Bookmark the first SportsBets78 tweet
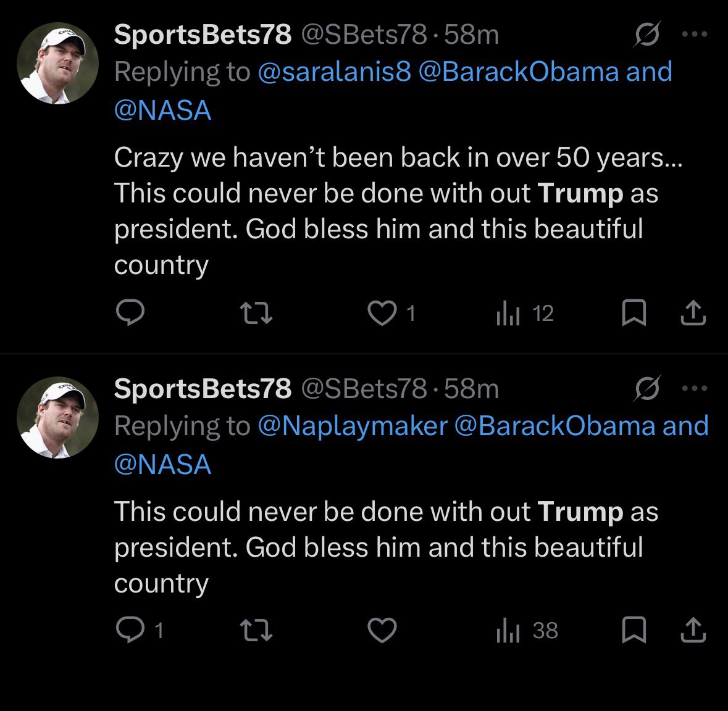The height and width of the screenshot is (711, 728). [x=634, y=314]
